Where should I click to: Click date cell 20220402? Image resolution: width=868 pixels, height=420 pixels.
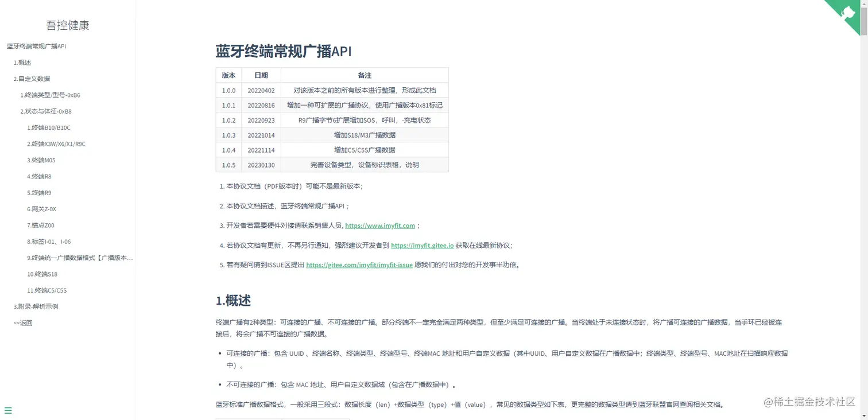tap(261, 90)
